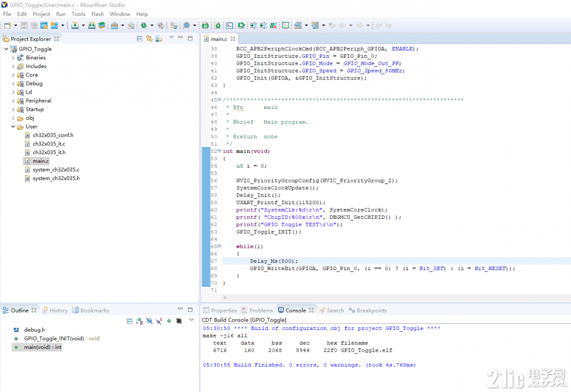This screenshot has height=392, width=571.
Task: Click the New project toolbar icon
Action: click(8, 26)
